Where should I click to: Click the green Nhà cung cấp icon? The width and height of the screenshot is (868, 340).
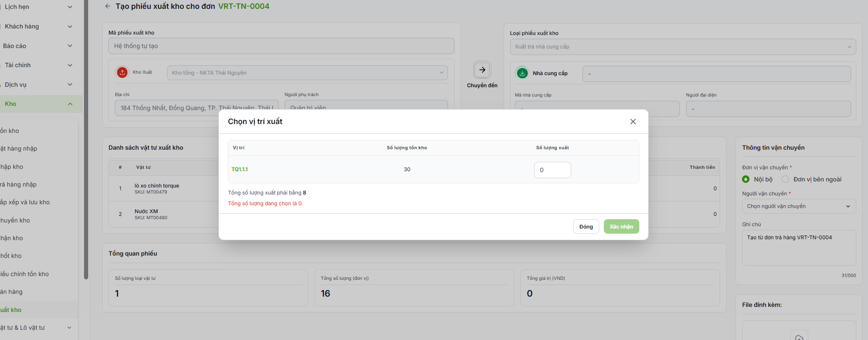(x=522, y=73)
